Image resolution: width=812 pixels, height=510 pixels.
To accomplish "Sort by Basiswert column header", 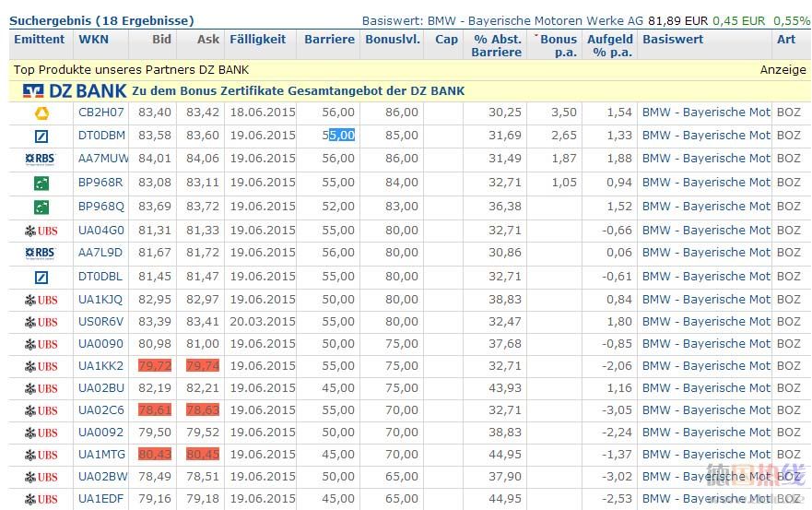I will click(673, 40).
